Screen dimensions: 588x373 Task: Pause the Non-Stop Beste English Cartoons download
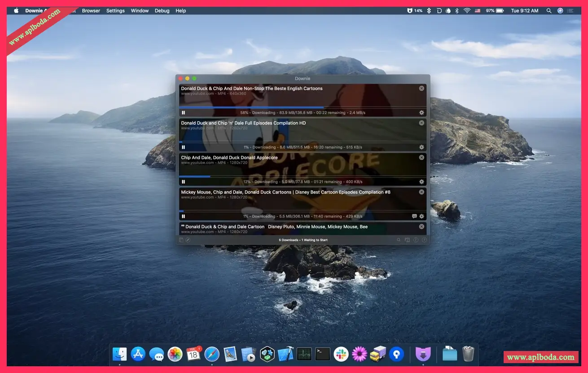point(183,113)
